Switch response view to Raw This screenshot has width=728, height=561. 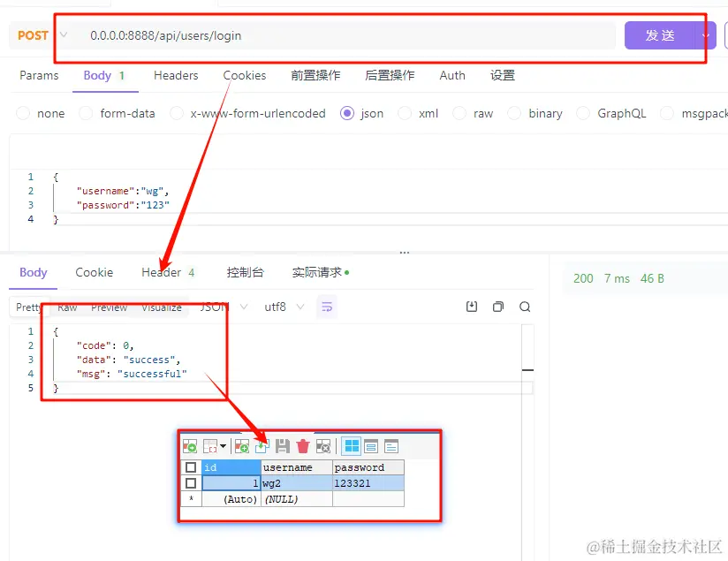pyautogui.click(x=67, y=307)
